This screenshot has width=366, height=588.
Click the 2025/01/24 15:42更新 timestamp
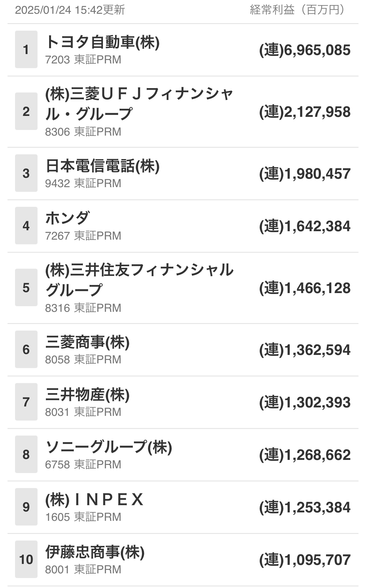70,10
